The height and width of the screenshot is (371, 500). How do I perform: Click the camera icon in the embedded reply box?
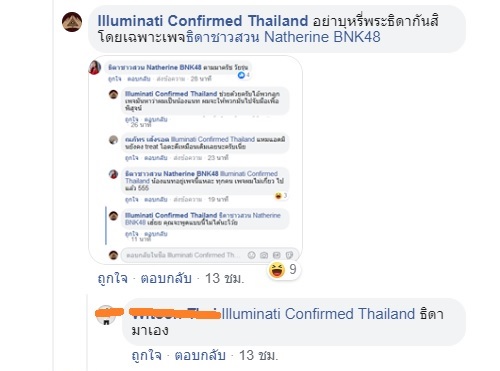264,255
